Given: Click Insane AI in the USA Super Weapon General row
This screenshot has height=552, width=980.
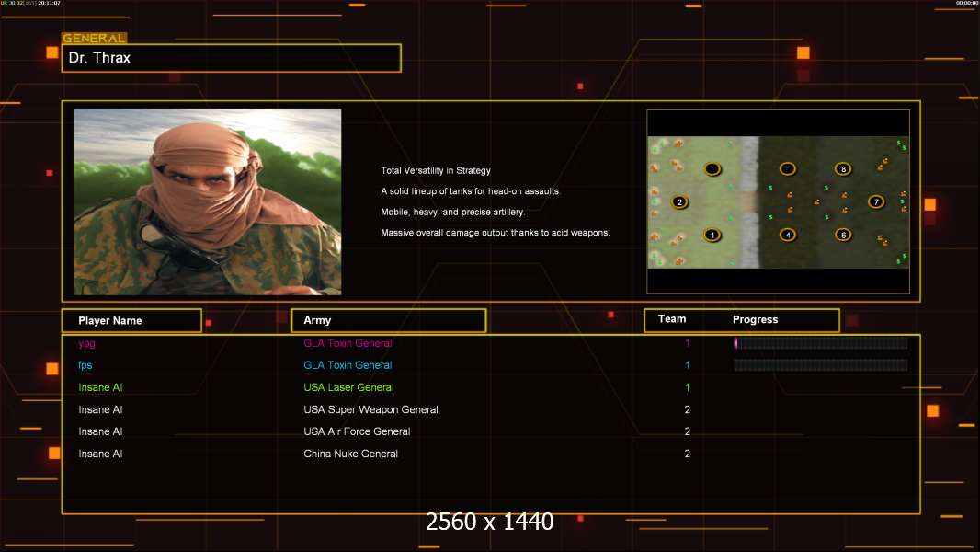Looking at the screenshot, I should [x=100, y=409].
